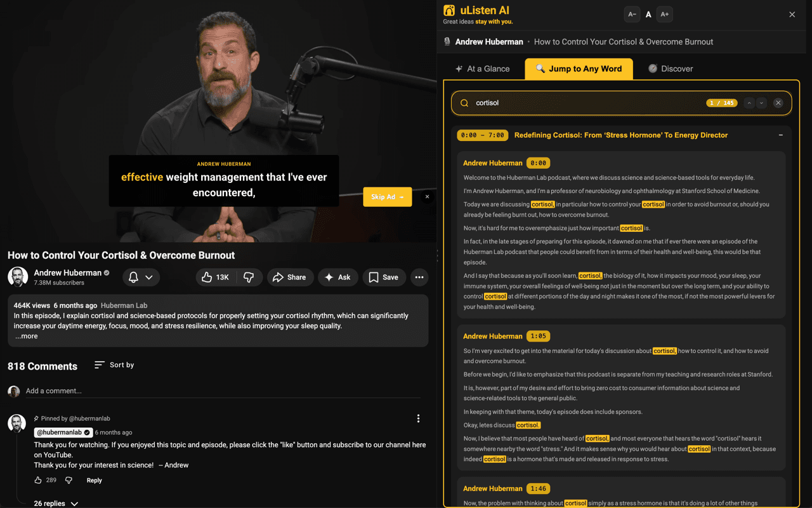Click the Skip Ad button

pyautogui.click(x=387, y=197)
